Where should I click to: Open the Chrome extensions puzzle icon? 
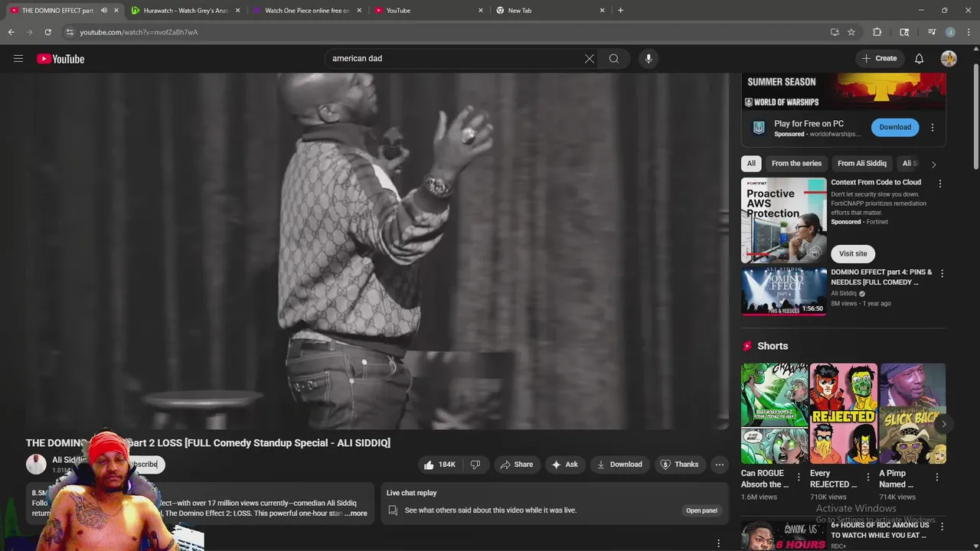[877, 32]
